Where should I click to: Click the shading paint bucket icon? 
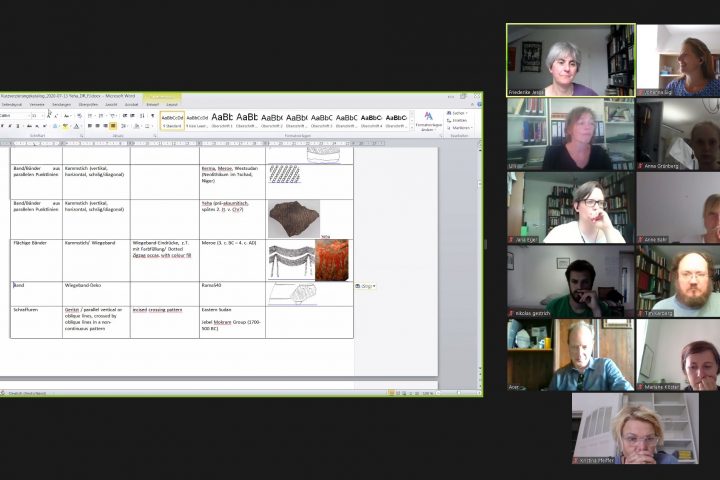(x=137, y=126)
